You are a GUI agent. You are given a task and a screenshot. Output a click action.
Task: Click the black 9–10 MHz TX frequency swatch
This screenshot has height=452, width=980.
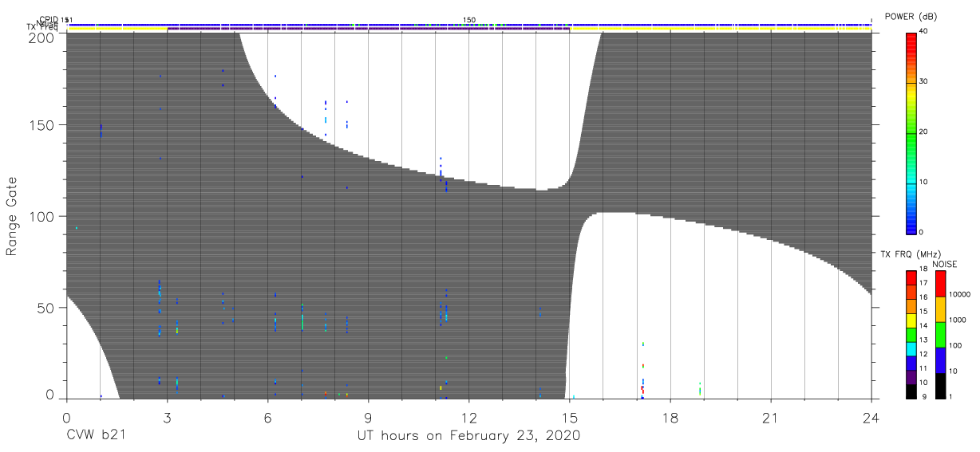(911, 390)
